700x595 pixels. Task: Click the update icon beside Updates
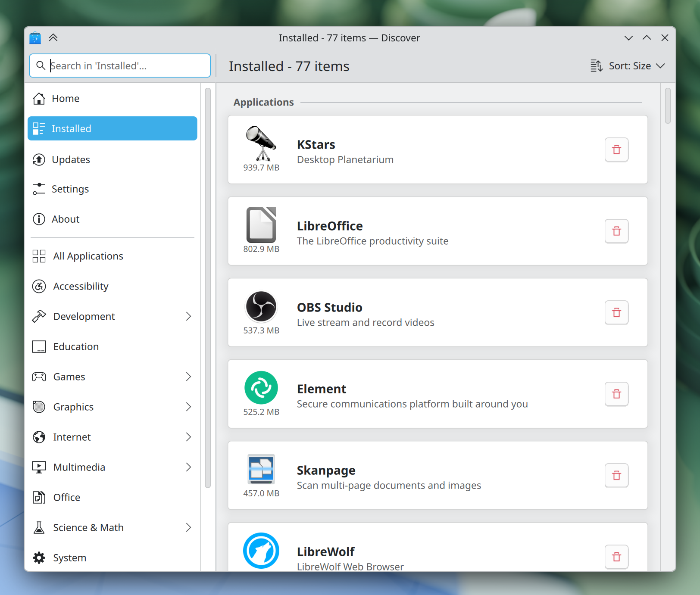[39, 159]
